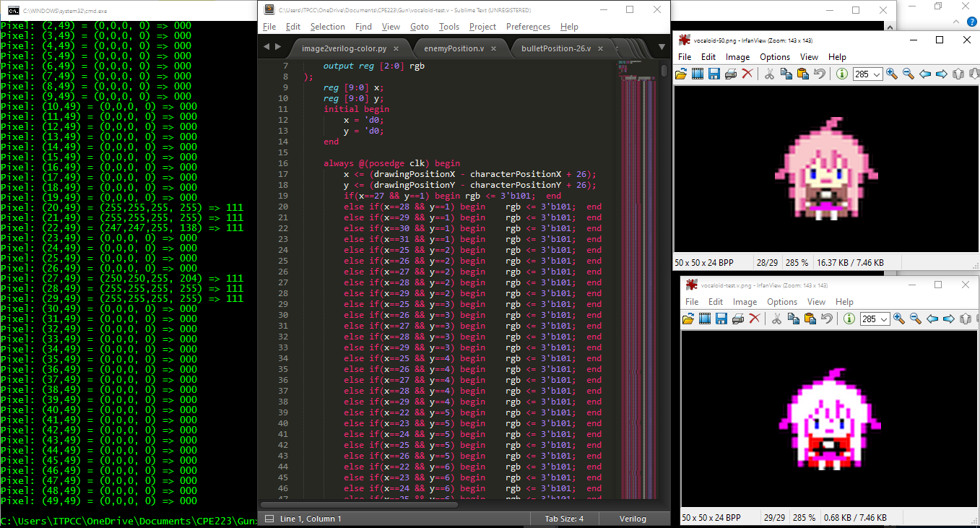Click next tab arrow in Sublime Text

[278, 47]
